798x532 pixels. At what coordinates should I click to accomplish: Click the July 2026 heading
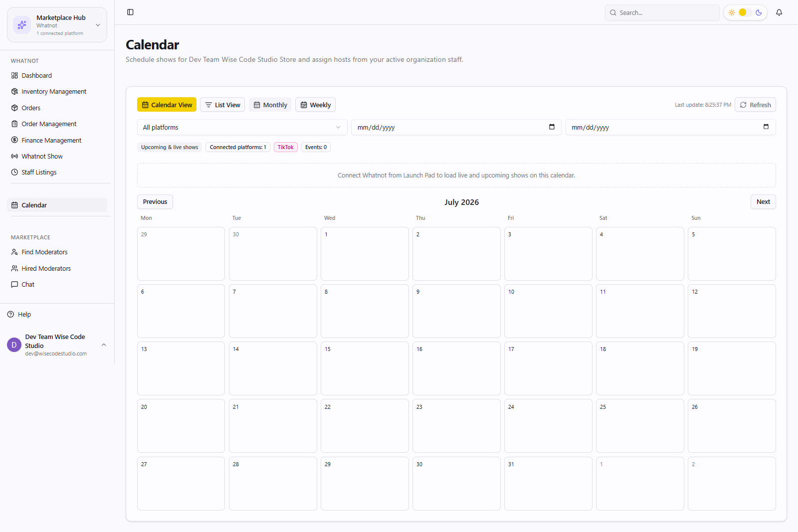click(x=462, y=202)
